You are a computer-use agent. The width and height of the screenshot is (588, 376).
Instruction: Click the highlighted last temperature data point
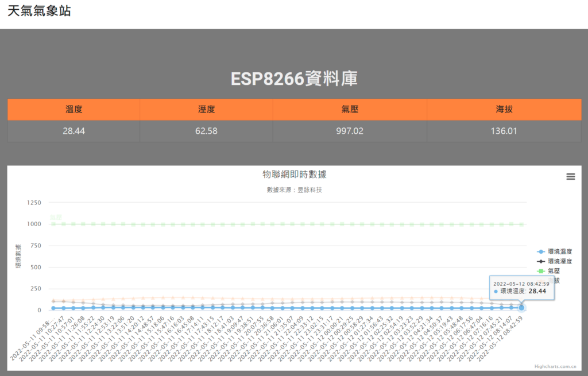click(522, 308)
